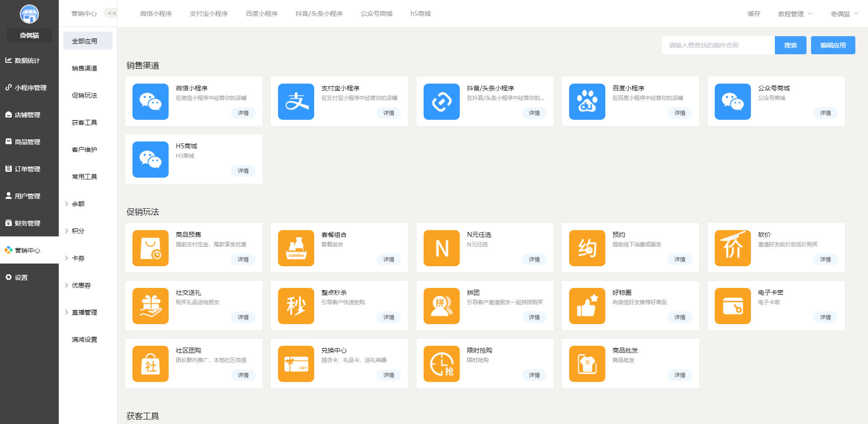
Task: Open the 兑换中心 gift card icon
Action: pos(296,364)
